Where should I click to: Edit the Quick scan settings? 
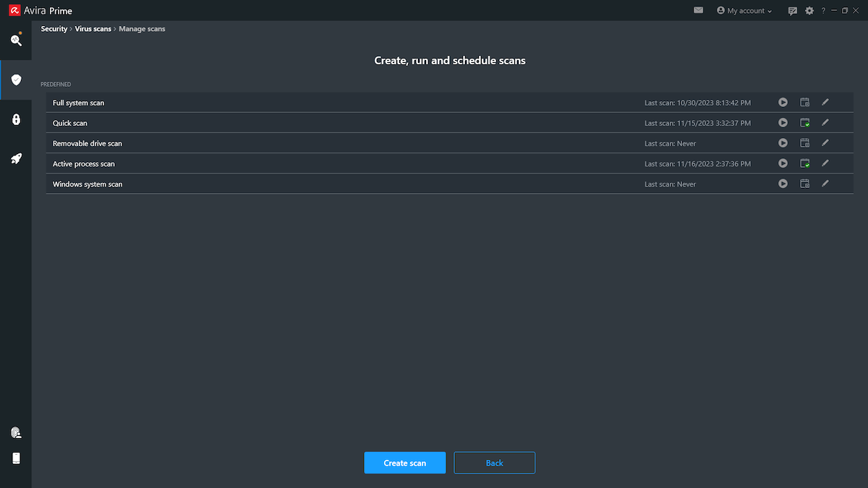825,122
